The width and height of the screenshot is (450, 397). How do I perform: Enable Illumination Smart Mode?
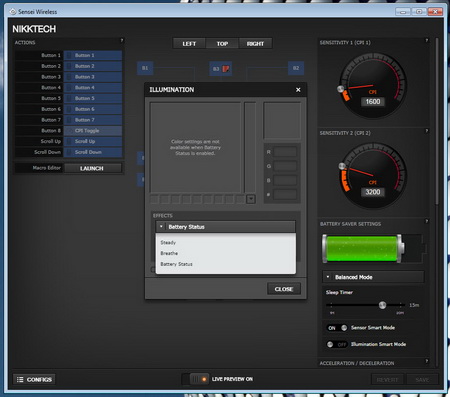(337, 344)
